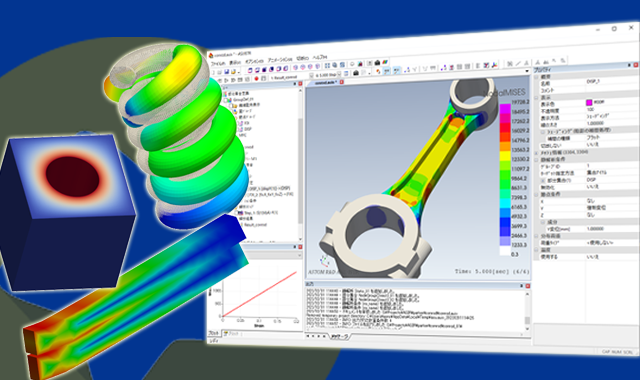
Task: Click the coordinate axis triad toolbar icon
Action: [x=495, y=65]
